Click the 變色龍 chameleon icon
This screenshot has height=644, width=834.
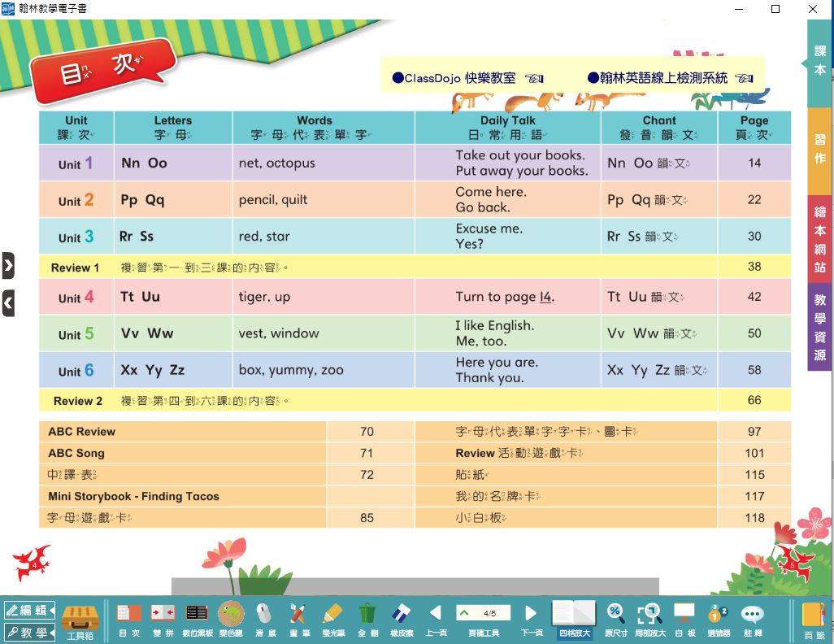pos(231,620)
